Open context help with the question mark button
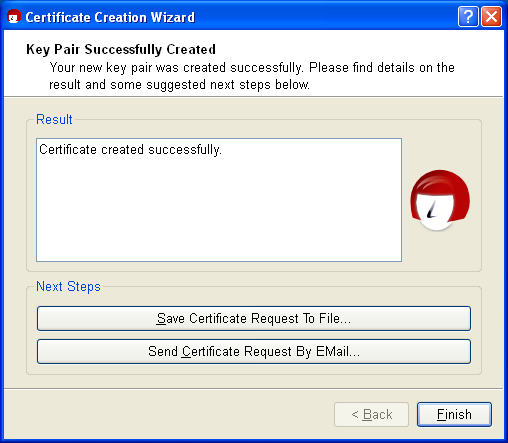Screen dimensions: 508x443 [468, 17]
